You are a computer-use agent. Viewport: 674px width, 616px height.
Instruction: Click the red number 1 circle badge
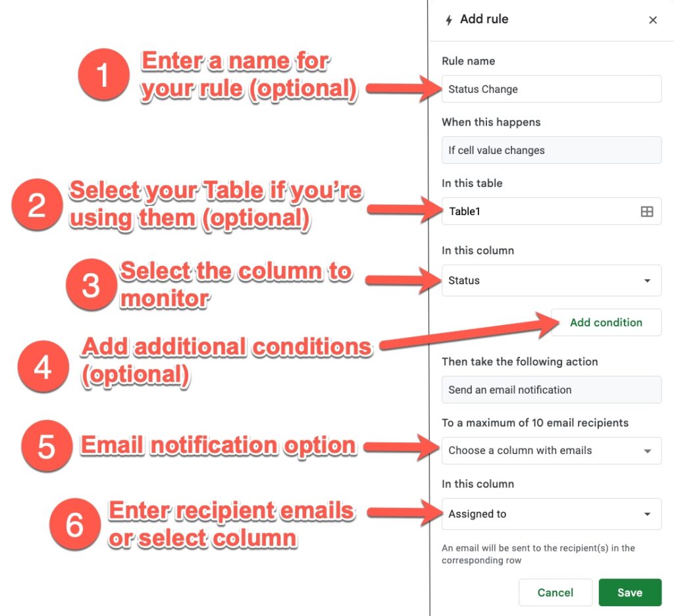point(103,76)
